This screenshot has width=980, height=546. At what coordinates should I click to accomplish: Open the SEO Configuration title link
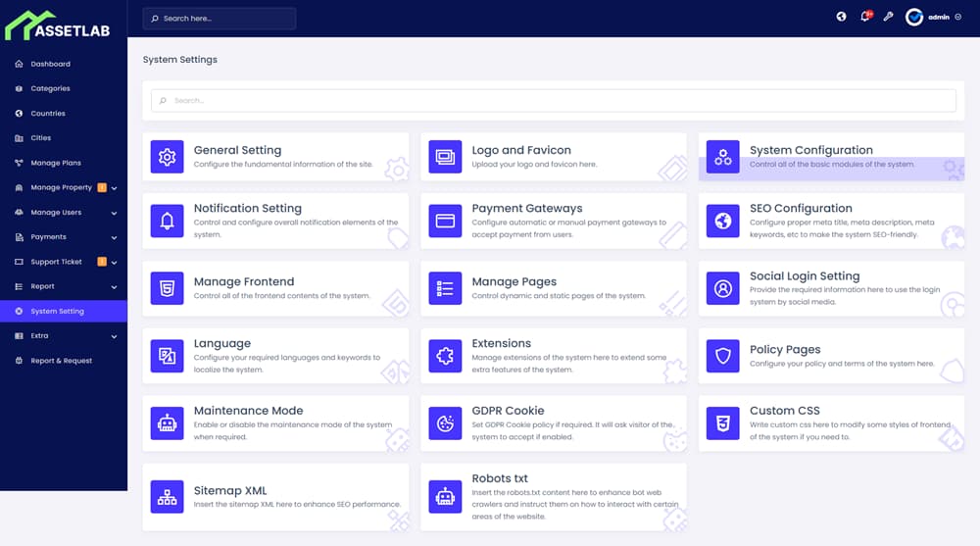click(x=801, y=208)
